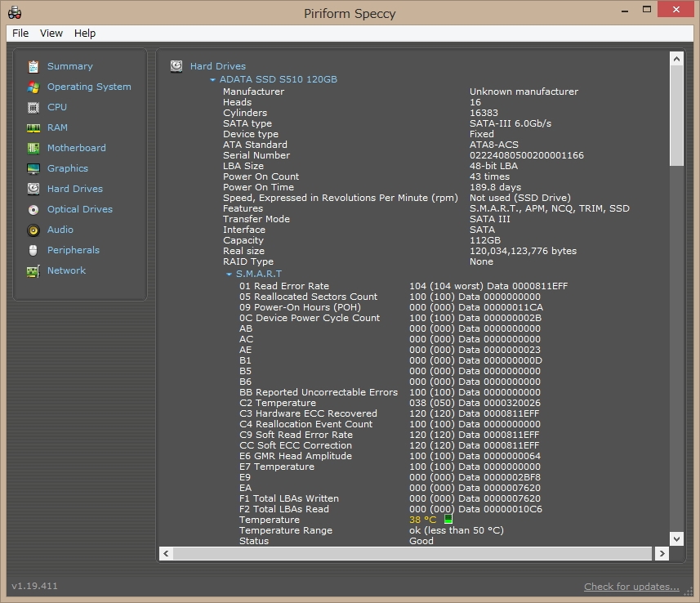Collapse the ADATA SSD S510 120GB node

[213, 80]
